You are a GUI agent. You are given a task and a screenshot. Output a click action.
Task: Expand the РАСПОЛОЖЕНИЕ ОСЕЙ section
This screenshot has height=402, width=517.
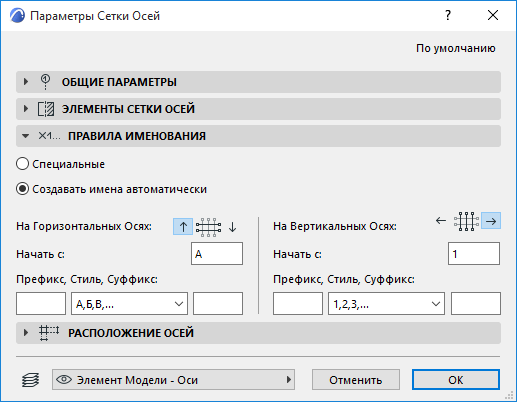pos(258,333)
